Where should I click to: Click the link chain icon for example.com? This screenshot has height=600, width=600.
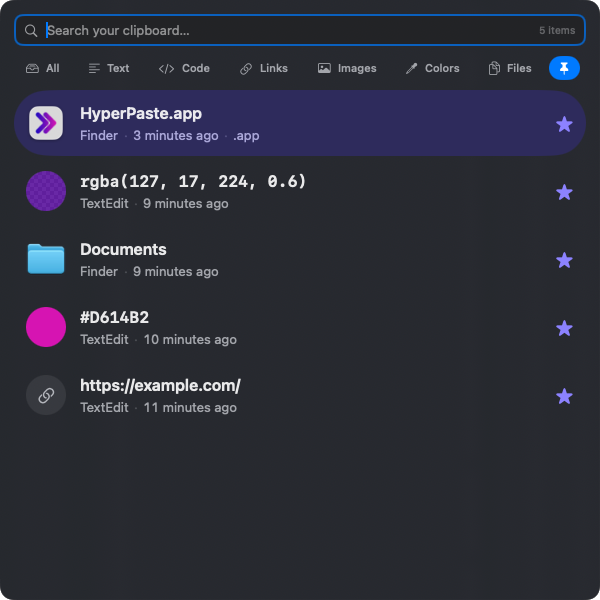click(46, 395)
